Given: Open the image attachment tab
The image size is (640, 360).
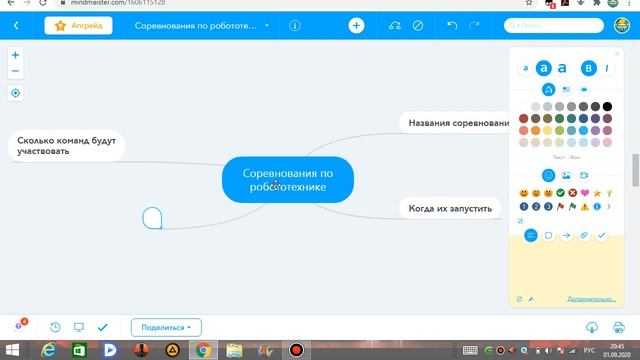Looking at the screenshot, I should point(566,176).
